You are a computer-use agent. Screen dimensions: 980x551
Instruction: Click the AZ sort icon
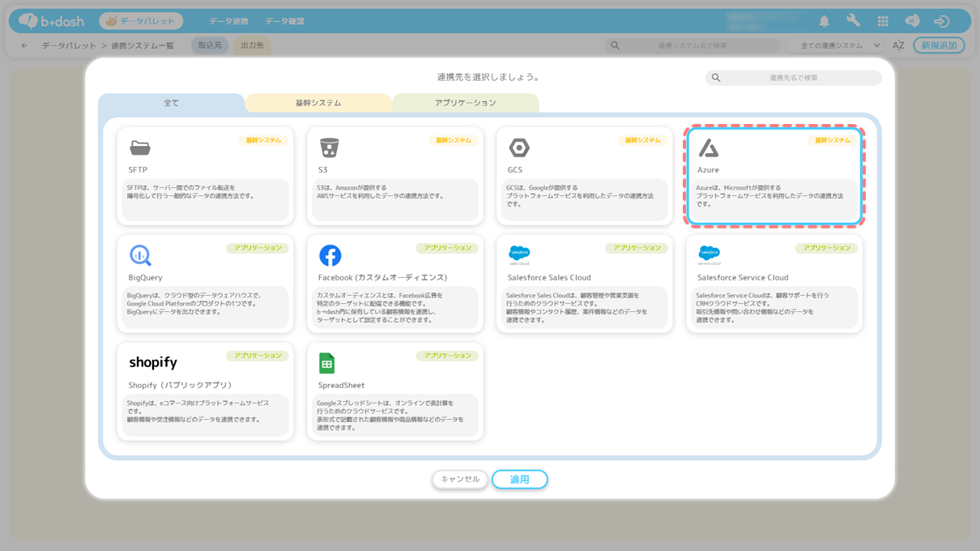coord(898,45)
